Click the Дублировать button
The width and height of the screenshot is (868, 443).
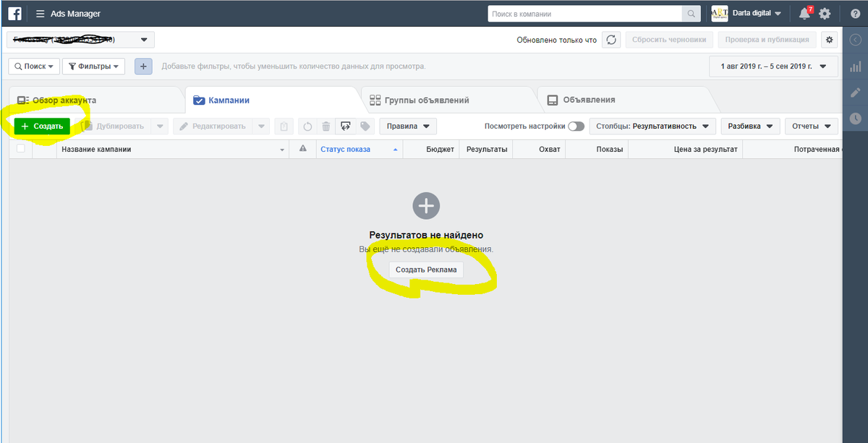114,126
